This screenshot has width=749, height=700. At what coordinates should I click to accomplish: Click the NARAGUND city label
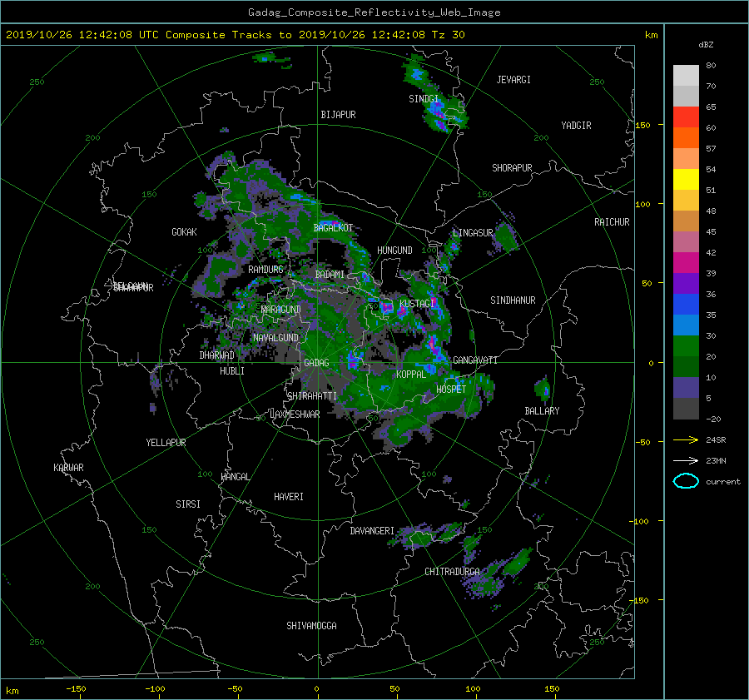(x=281, y=309)
